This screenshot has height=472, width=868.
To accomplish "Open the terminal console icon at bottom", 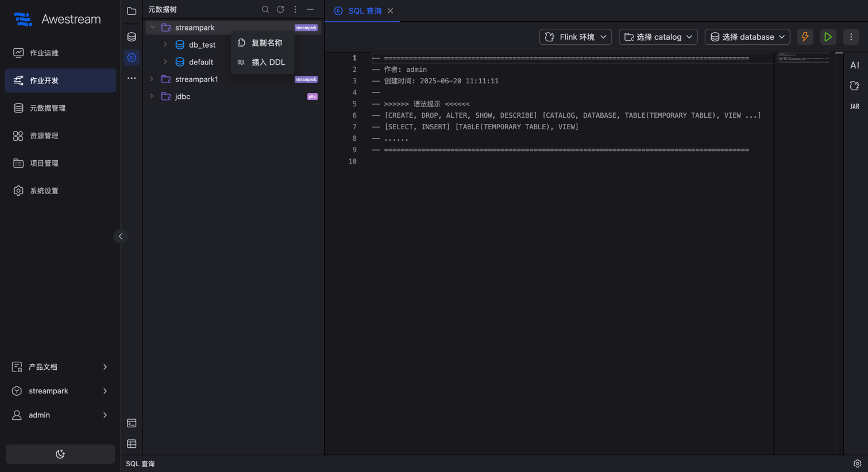I will coord(132,423).
